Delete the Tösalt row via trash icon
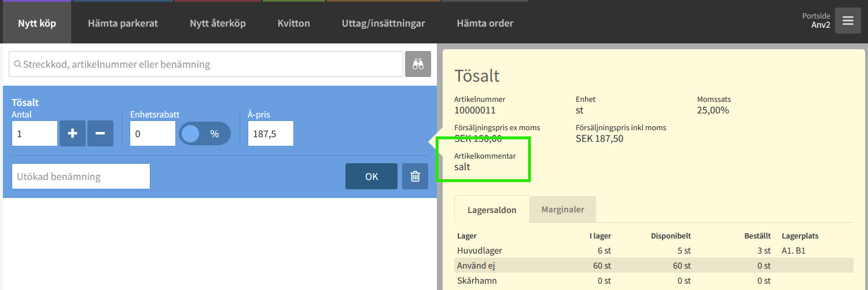868x290 pixels. (415, 177)
